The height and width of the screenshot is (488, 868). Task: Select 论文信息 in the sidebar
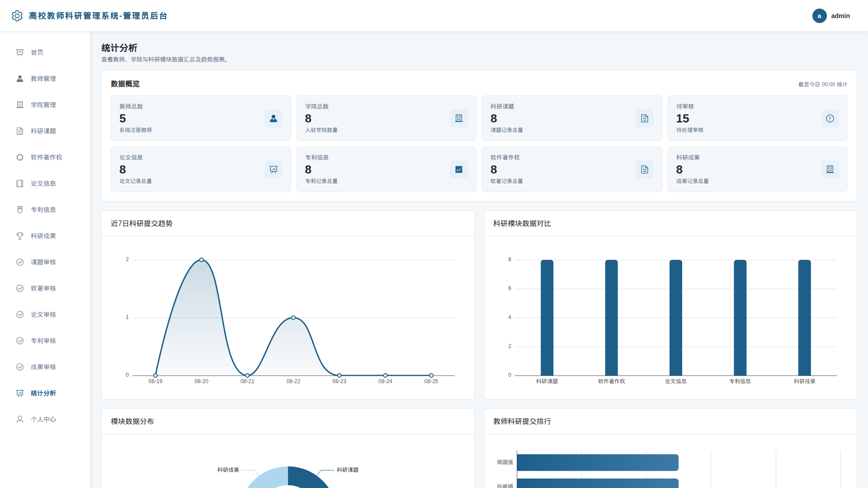point(45,183)
